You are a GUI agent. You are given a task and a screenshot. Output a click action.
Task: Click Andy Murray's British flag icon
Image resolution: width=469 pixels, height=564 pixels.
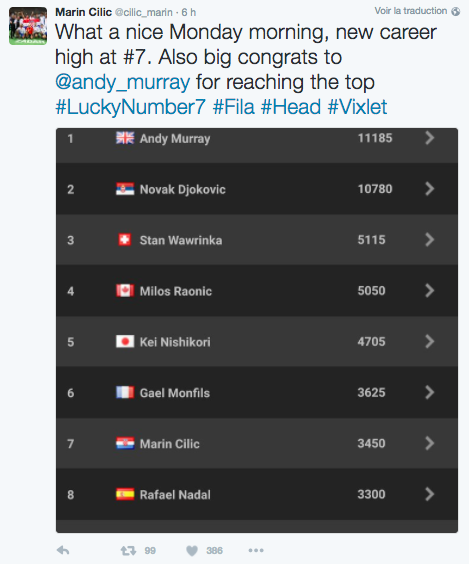coord(125,138)
